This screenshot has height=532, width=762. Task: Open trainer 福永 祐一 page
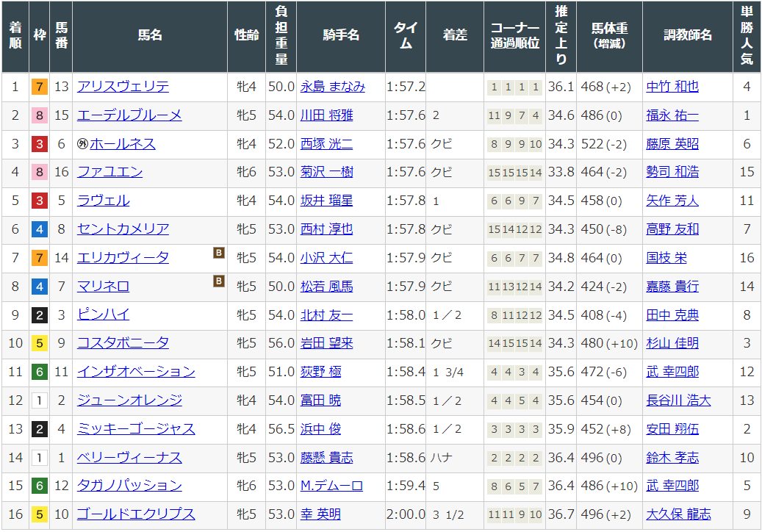[672, 115]
